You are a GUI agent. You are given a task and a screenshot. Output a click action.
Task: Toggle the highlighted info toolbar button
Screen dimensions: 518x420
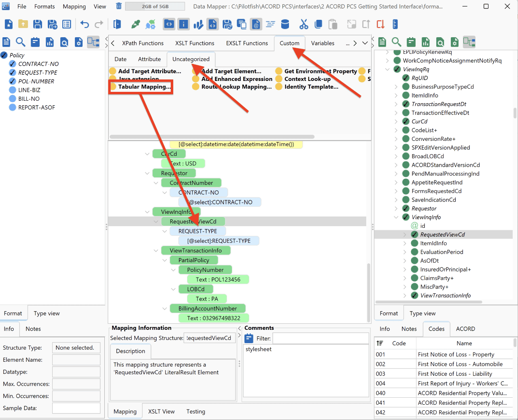184,24
